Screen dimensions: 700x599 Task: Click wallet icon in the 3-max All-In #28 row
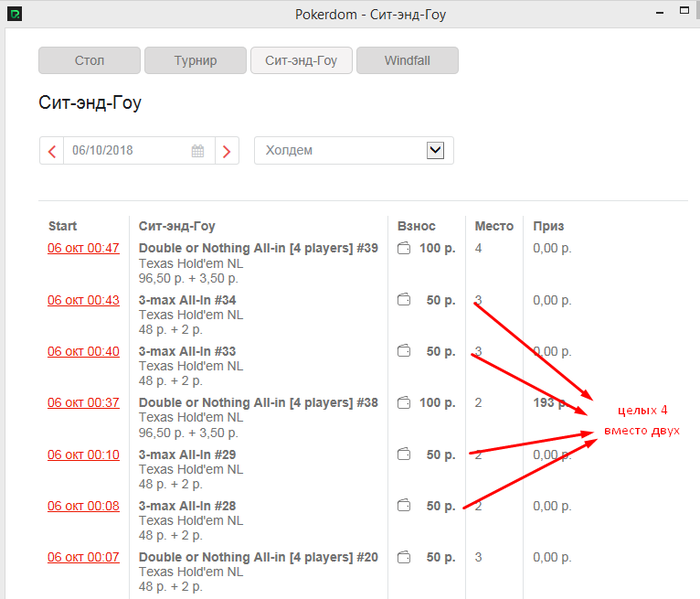click(x=404, y=506)
